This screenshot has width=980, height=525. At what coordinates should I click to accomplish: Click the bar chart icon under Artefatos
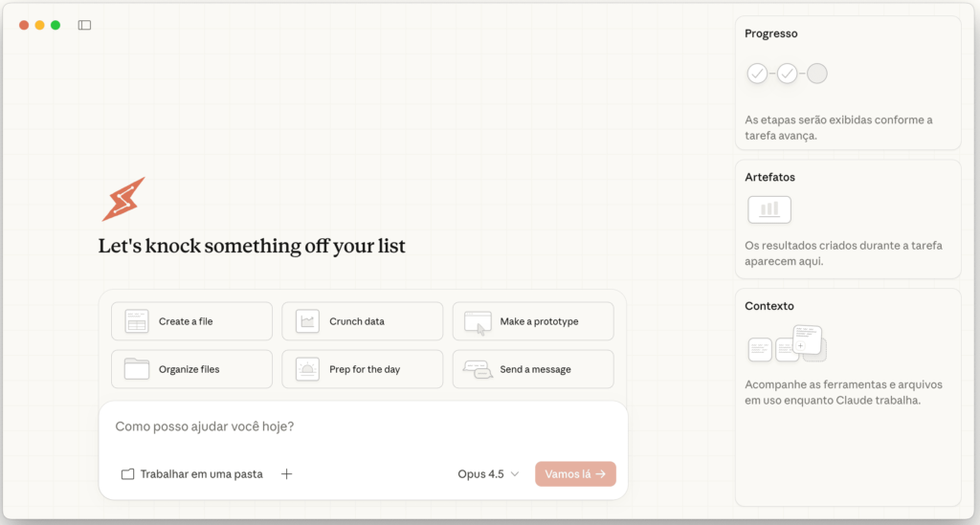click(768, 209)
